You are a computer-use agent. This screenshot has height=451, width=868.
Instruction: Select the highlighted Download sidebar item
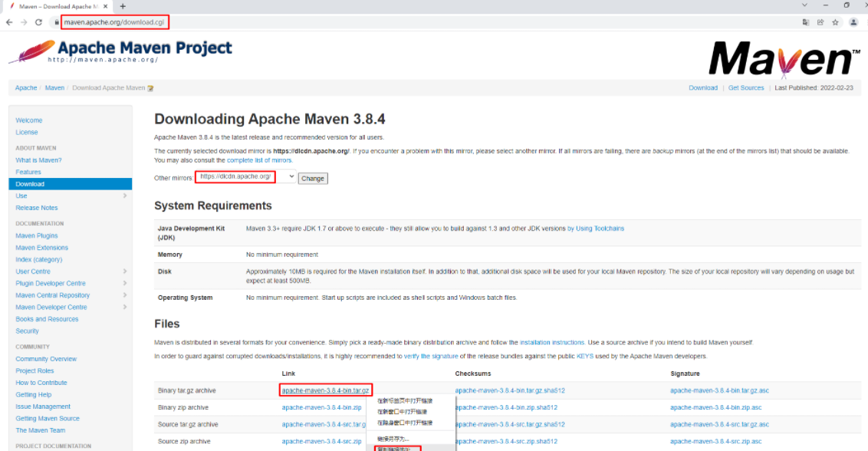click(71, 184)
